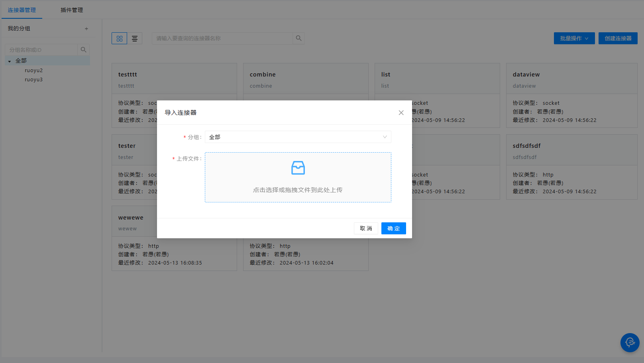Open the 分组 dropdown showing 全部
This screenshot has width=644, height=363.
coord(298,137)
